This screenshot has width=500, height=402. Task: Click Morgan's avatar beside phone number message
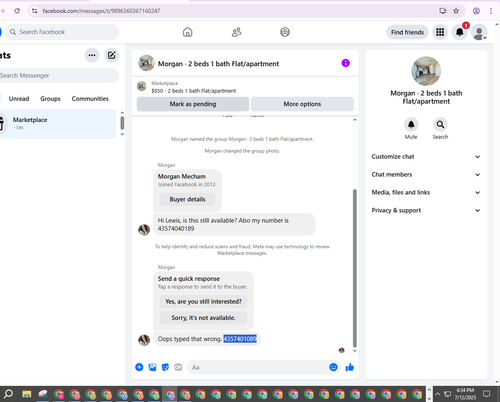click(x=144, y=230)
